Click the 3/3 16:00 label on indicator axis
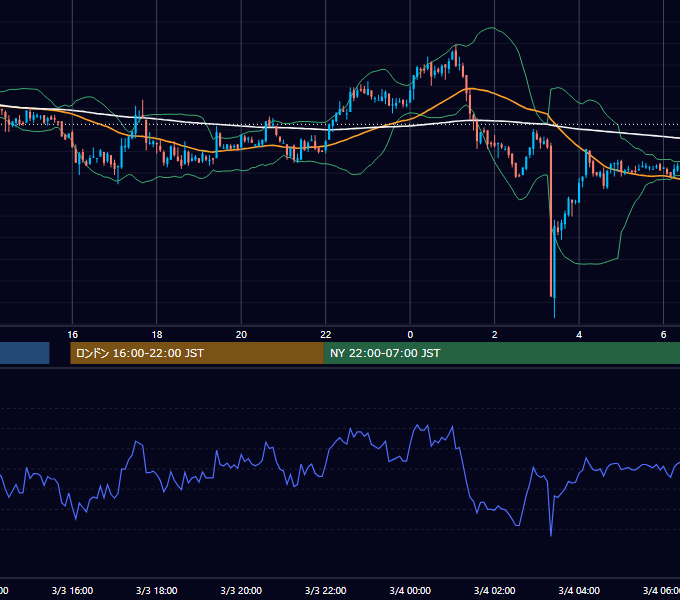Image resolution: width=680 pixels, height=600 pixels. tap(72, 591)
